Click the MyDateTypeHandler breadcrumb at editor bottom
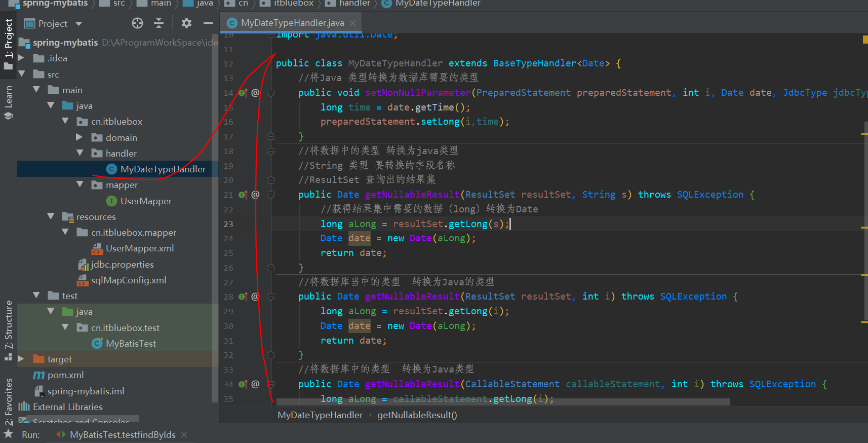This screenshot has width=868, height=443. pyautogui.click(x=320, y=415)
